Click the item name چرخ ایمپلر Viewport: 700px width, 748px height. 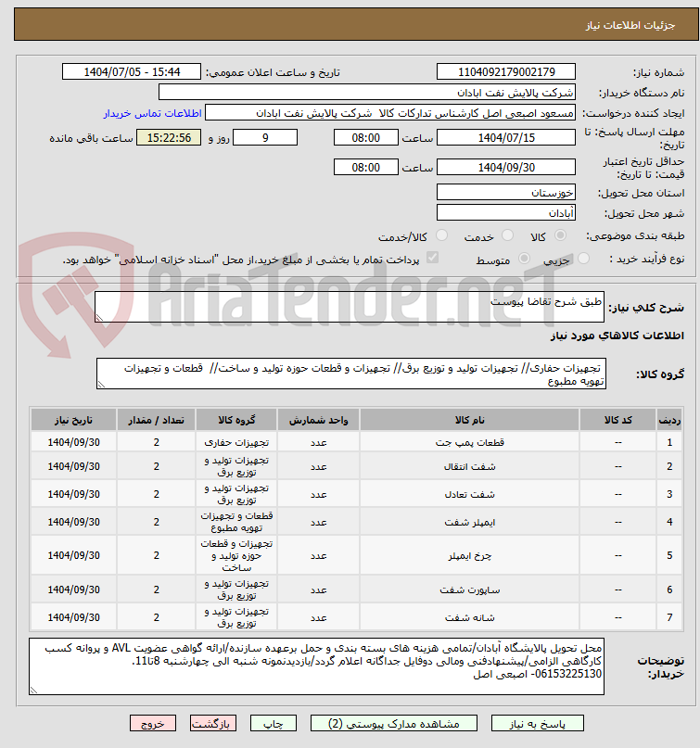pos(469,556)
